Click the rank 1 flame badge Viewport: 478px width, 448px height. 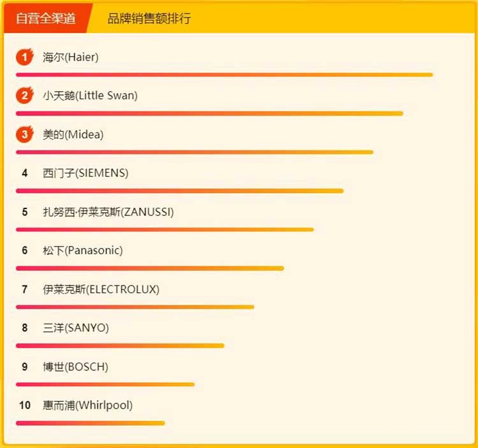coord(25,57)
